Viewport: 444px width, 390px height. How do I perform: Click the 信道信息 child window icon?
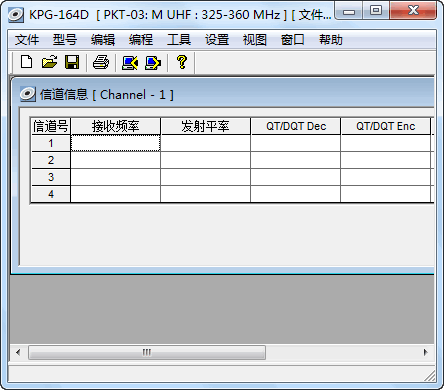click(x=27, y=94)
